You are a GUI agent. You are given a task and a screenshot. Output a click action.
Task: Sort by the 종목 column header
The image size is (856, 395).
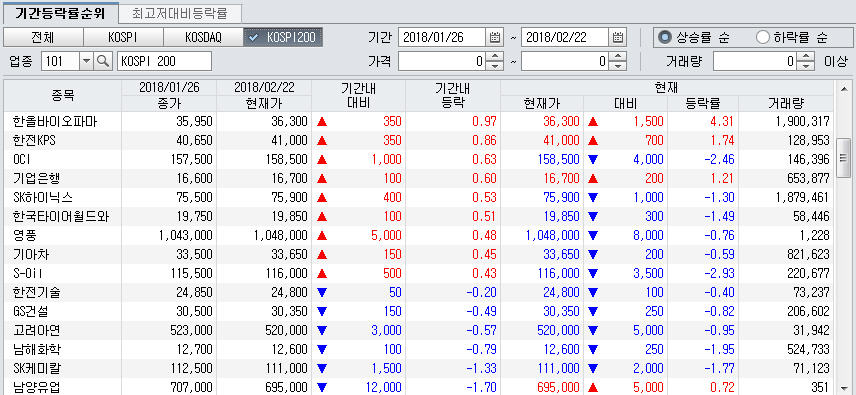pyautogui.click(x=63, y=95)
